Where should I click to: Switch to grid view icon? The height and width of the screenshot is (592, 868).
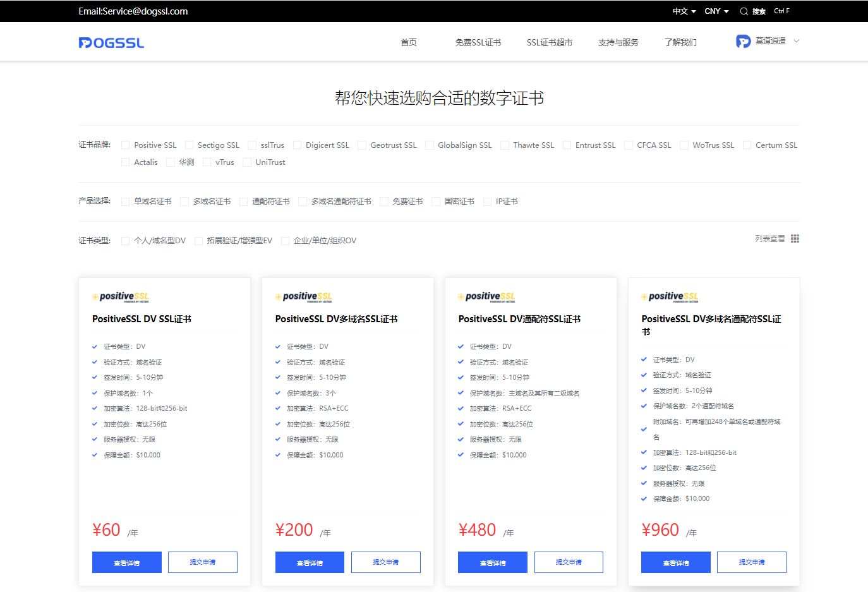click(x=795, y=239)
